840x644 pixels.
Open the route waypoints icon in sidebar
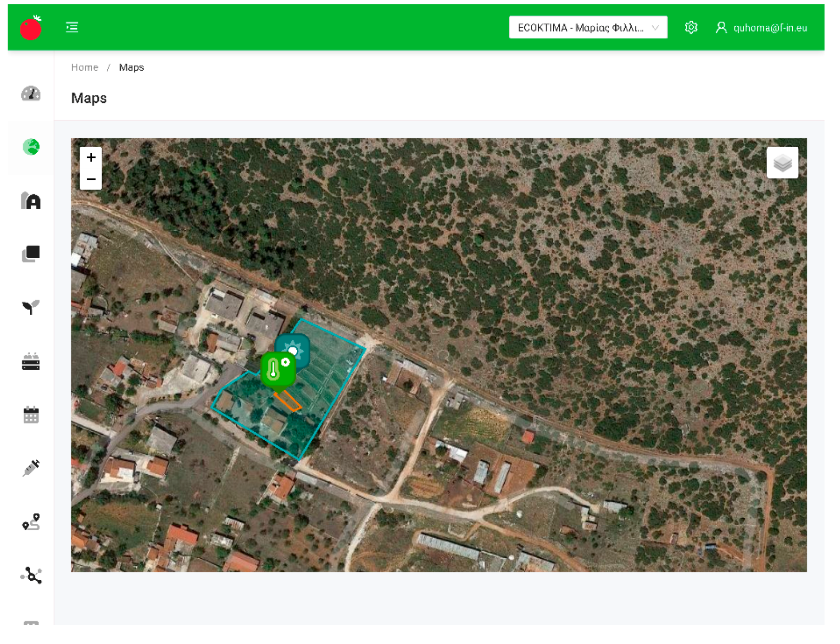click(x=31, y=522)
